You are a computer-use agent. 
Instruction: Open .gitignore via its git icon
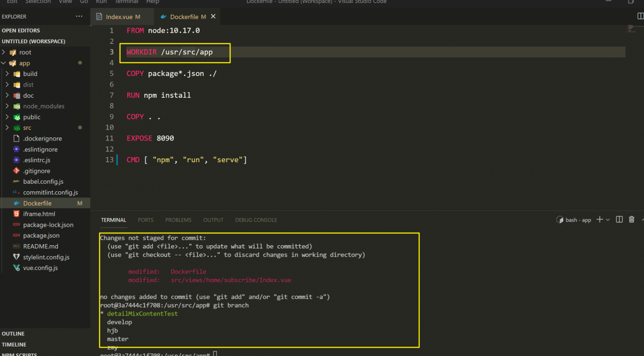[x=17, y=171]
